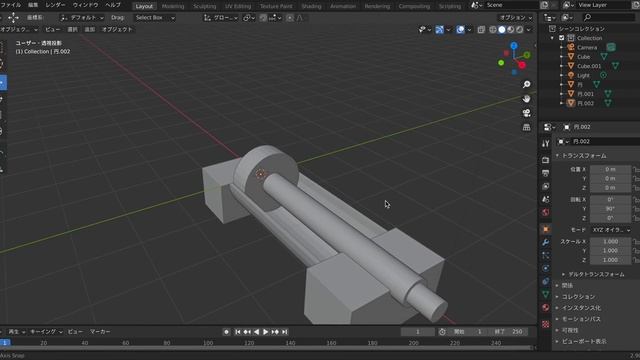Open the Output properties tab
640x360 pixels.
[x=546, y=173]
